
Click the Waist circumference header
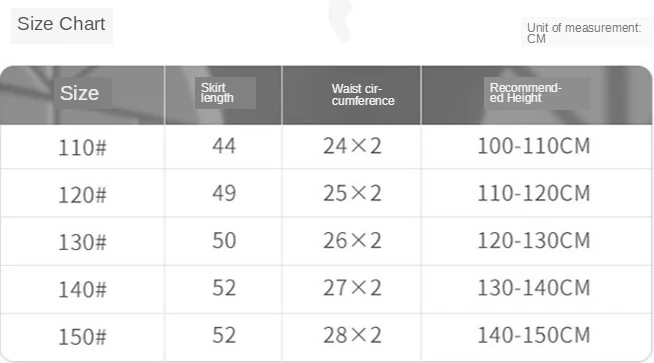(363, 95)
